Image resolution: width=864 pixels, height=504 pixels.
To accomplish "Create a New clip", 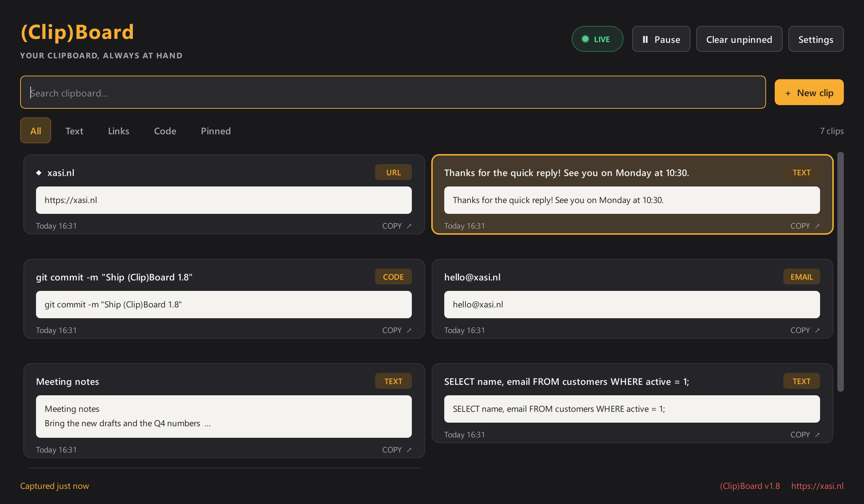I will click(x=809, y=92).
